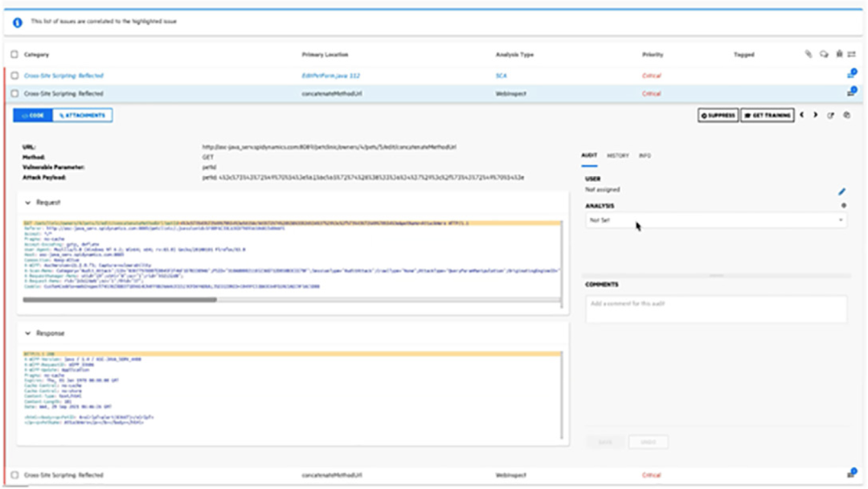868x489 pixels.
Task: Sort by Analysis Type column header
Action: pyautogui.click(x=514, y=54)
